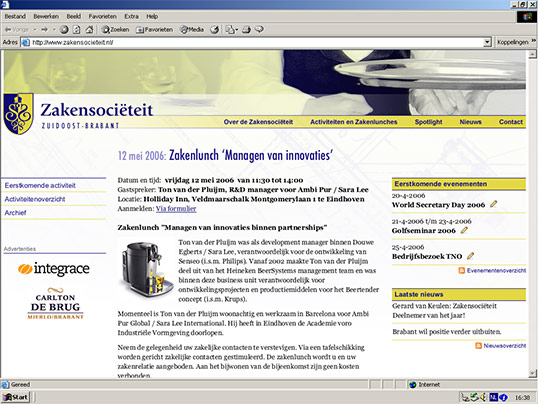
Task: Click the Carlton De Brug advertisement logo
Action: pyautogui.click(x=55, y=303)
